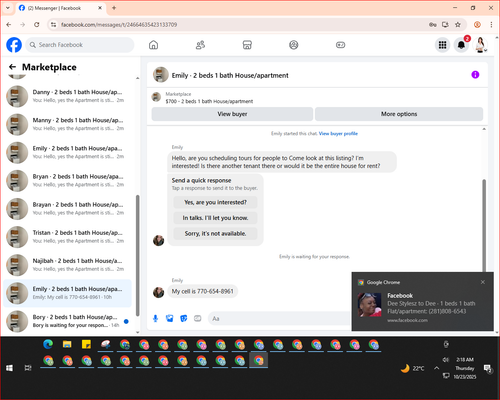This screenshot has width=500, height=400.
Task: Open Brayan's 2 beds 1 bath conversation
Action: 68,208
